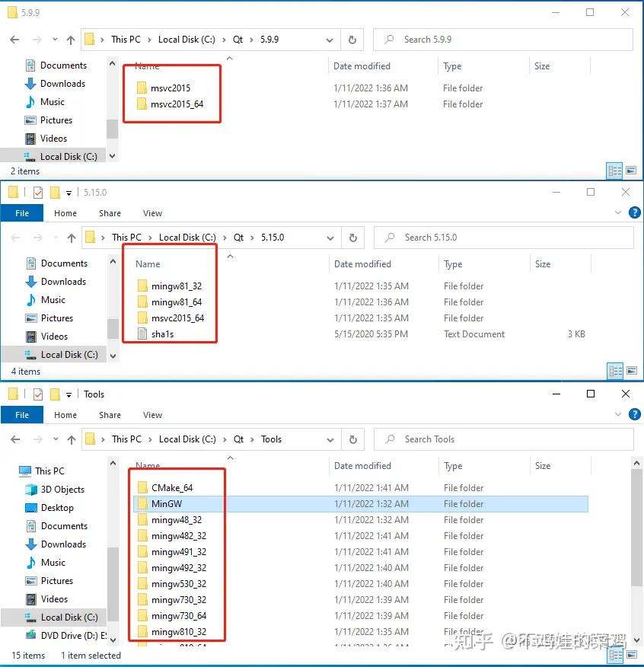The width and height of the screenshot is (644, 667).
Task: Click the search magnifier in the Search Tools box
Action: click(392, 439)
